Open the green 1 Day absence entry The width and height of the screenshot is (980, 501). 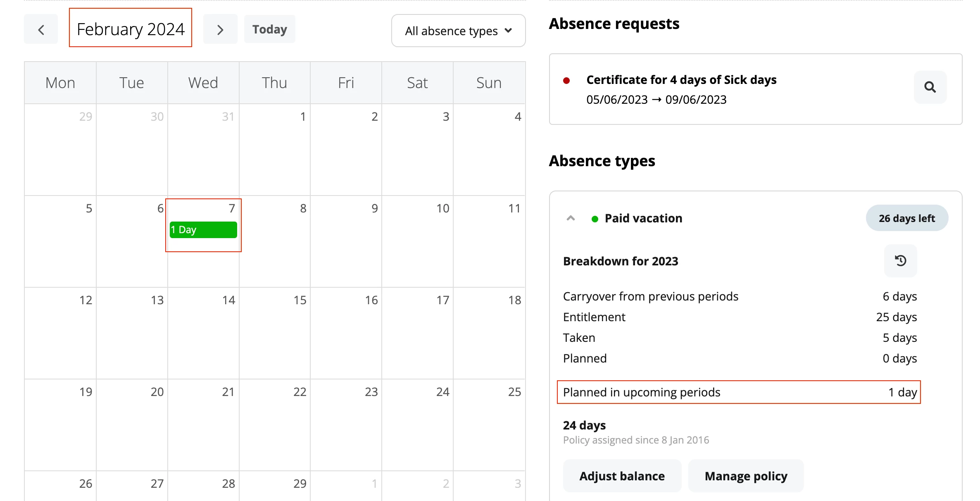pos(203,230)
